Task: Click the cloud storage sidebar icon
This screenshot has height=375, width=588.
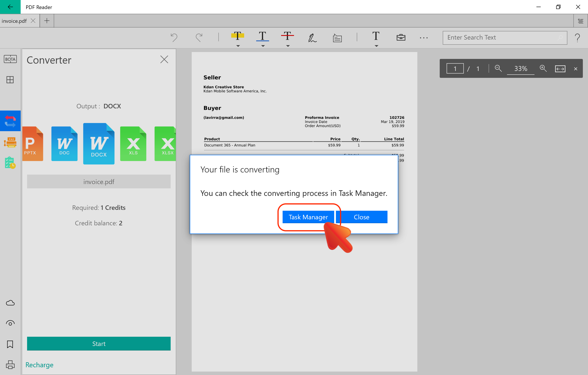Action: coord(10,303)
